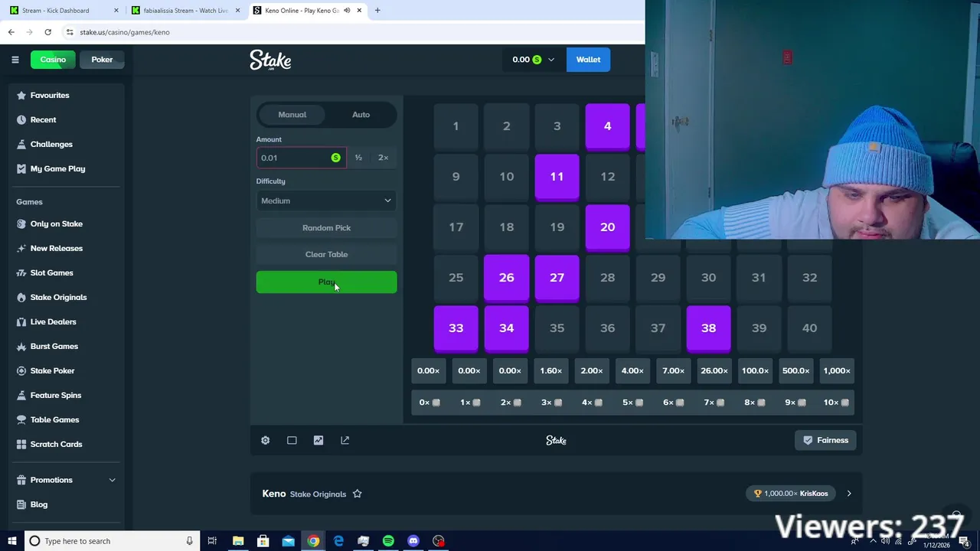Click the green Play button
Screen dimensions: 980x551
click(326, 282)
